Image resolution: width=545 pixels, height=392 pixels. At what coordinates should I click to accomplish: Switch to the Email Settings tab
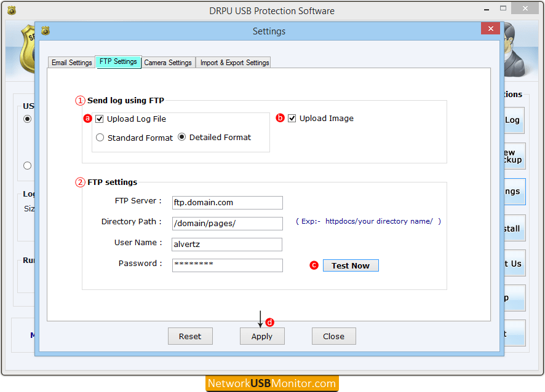(71, 63)
